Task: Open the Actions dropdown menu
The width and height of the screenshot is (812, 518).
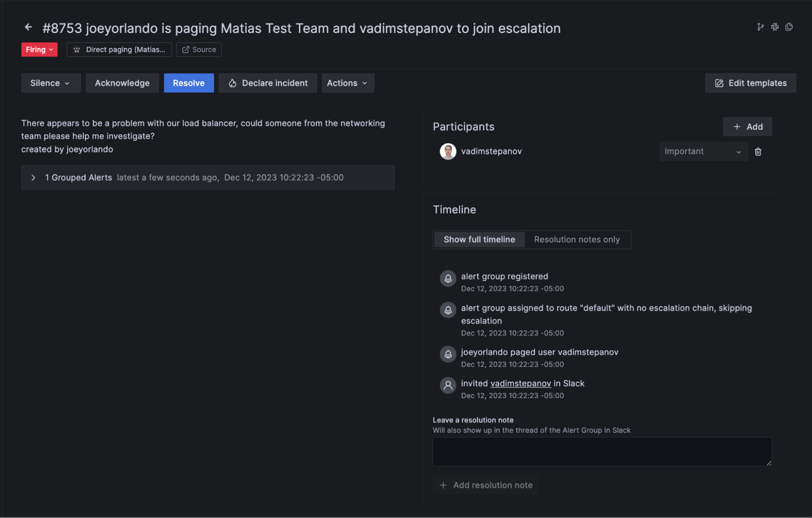Action: point(348,83)
